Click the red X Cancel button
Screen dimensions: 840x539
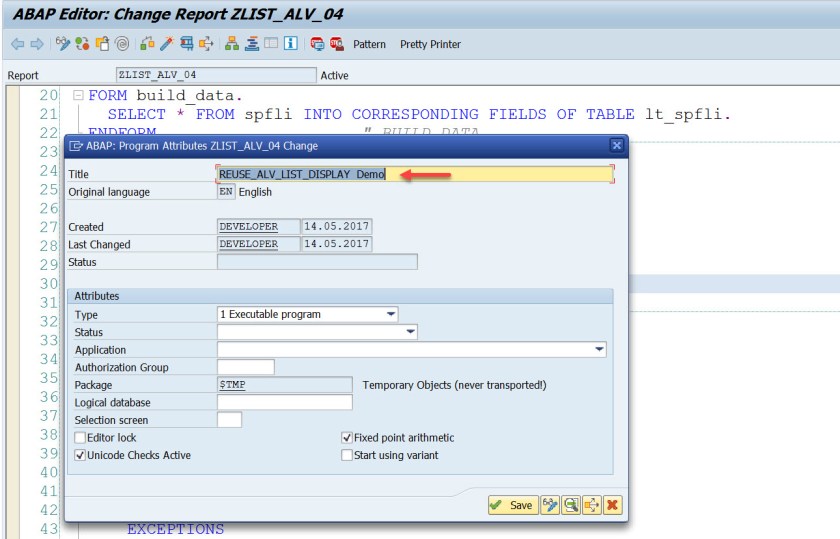(x=613, y=505)
